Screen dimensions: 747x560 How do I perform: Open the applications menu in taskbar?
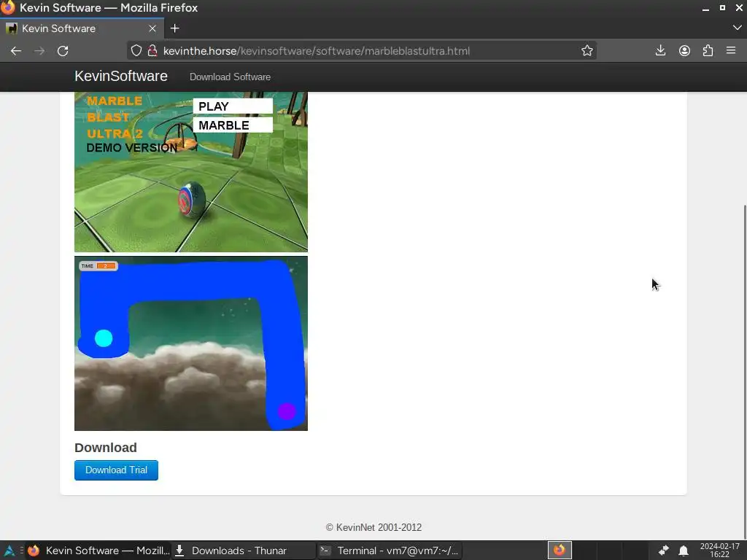click(x=9, y=551)
